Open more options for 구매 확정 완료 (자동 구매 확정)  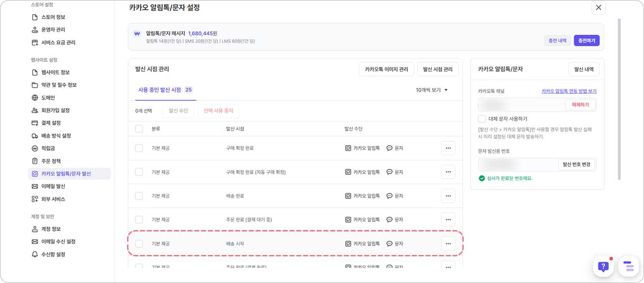[x=448, y=172]
